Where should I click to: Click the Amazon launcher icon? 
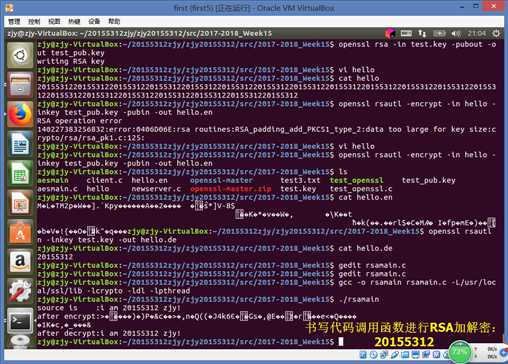pos(20,261)
